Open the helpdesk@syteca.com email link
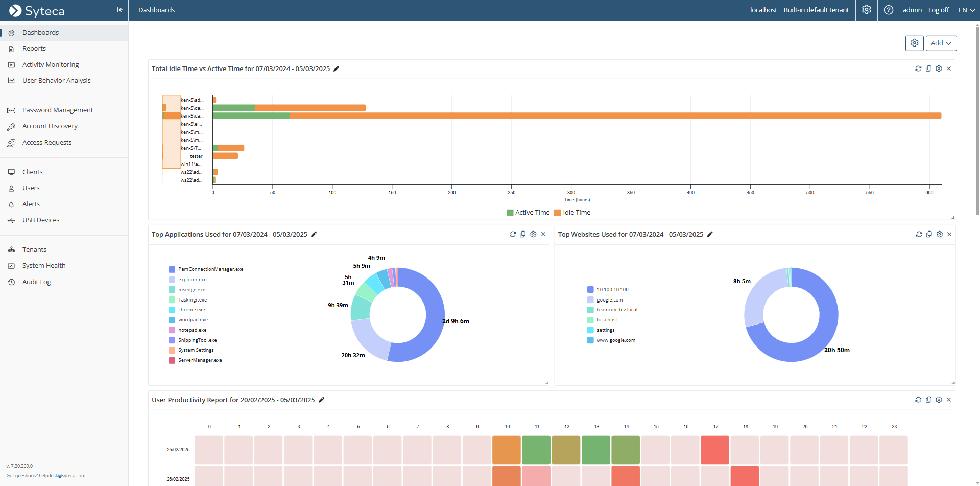This screenshot has width=980, height=486. click(62, 476)
